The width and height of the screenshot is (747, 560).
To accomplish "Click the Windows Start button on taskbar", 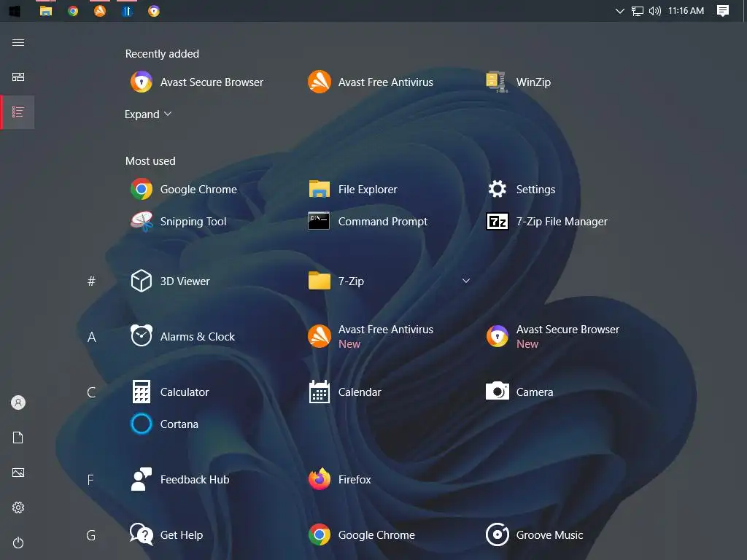I will coord(15,10).
